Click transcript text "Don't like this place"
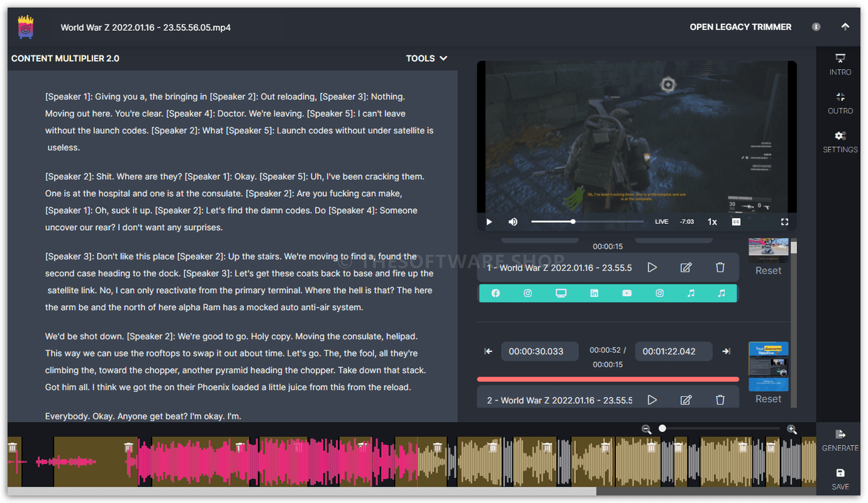868x503 pixels. pyautogui.click(x=136, y=257)
